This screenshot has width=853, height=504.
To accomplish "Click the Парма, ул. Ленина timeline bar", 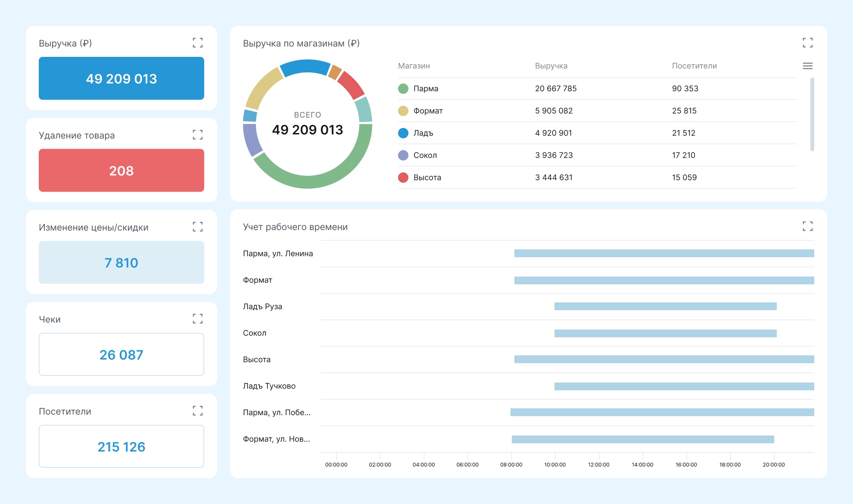I will coord(664,253).
